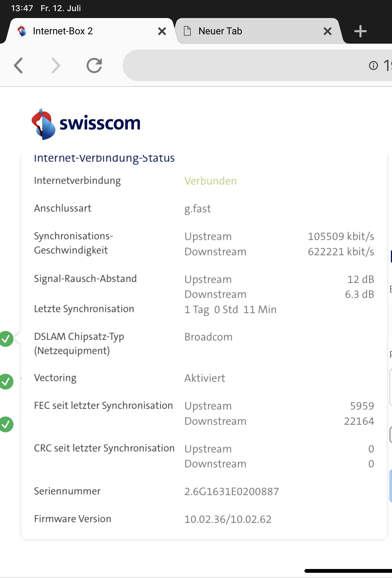Click the browser forward arrow
This screenshot has width=392, height=578.
(x=55, y=65)
